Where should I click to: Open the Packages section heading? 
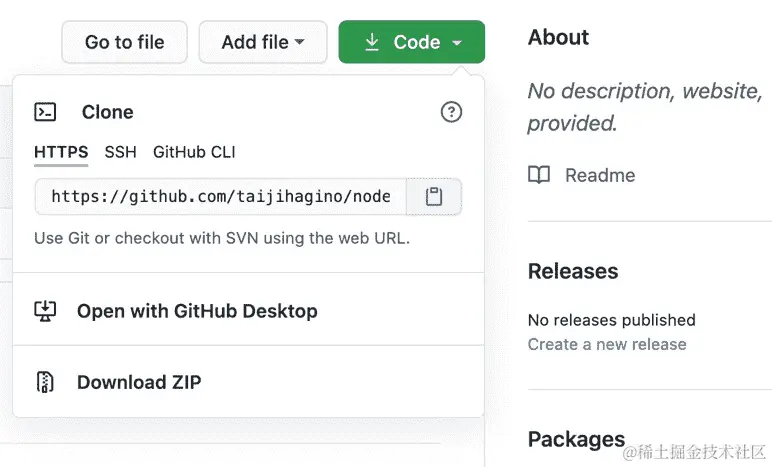coord(576,439)
